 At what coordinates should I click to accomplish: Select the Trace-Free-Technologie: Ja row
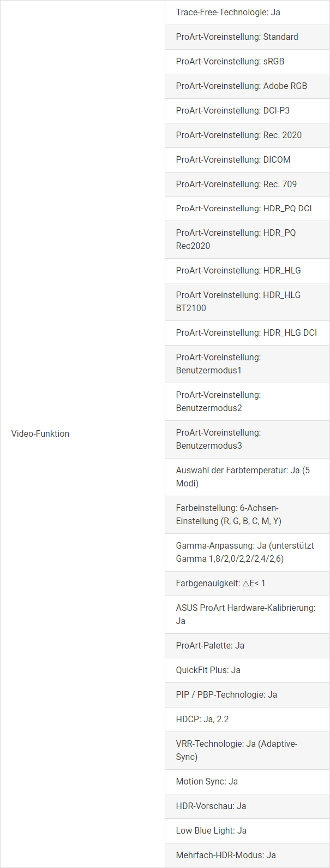pos(248,12)
